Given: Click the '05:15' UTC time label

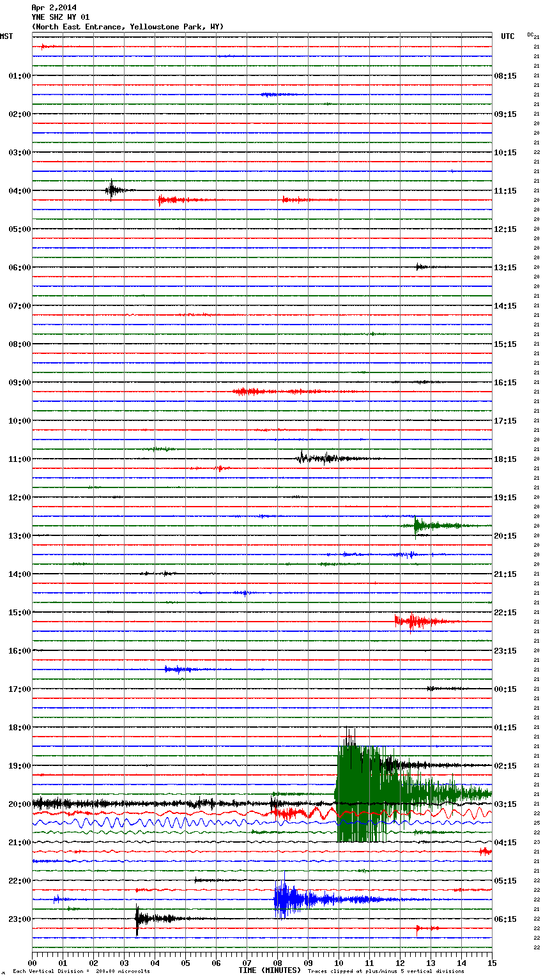Looking at the screenshot, I should (x=505, y=881).
